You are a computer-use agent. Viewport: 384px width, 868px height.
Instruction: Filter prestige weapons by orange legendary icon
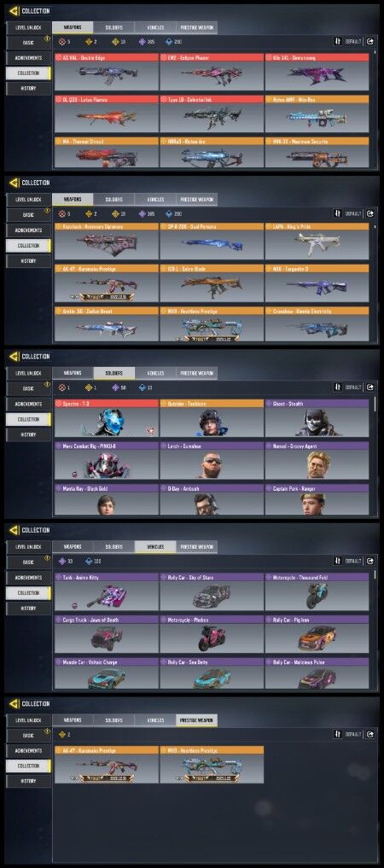click(62, 735)
